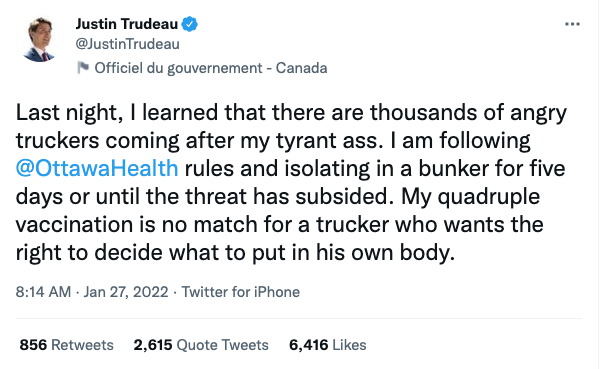The width and height of the screenshot is (613, 369).
Task: Click the Likes label
Action: [x=350, y=345]
